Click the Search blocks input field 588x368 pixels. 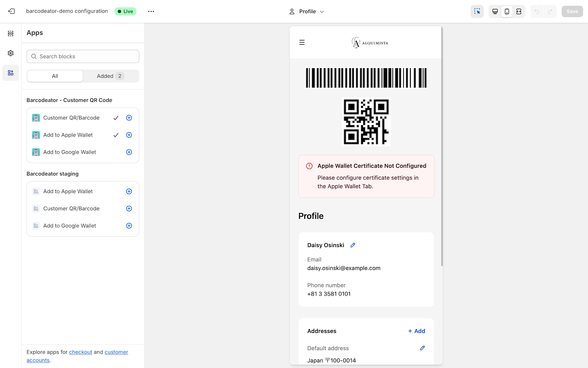tap(82, 56)
